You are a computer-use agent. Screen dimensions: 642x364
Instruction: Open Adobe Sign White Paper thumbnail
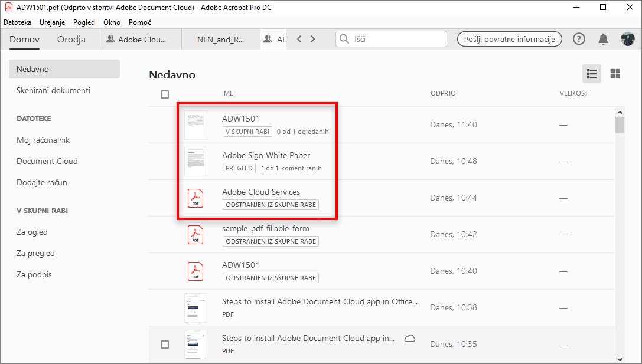tap(195, 162)
